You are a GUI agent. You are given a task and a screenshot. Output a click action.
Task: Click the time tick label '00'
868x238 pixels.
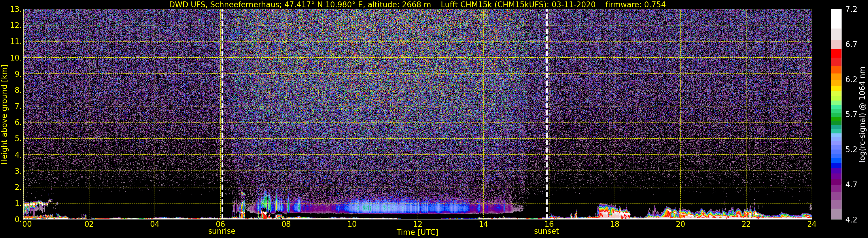coord(27,224)
